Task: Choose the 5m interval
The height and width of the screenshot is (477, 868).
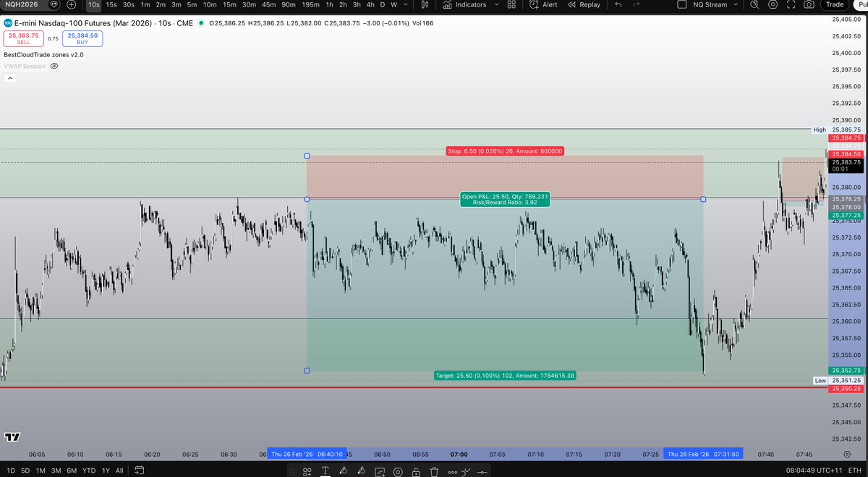Action: [192, 4]
